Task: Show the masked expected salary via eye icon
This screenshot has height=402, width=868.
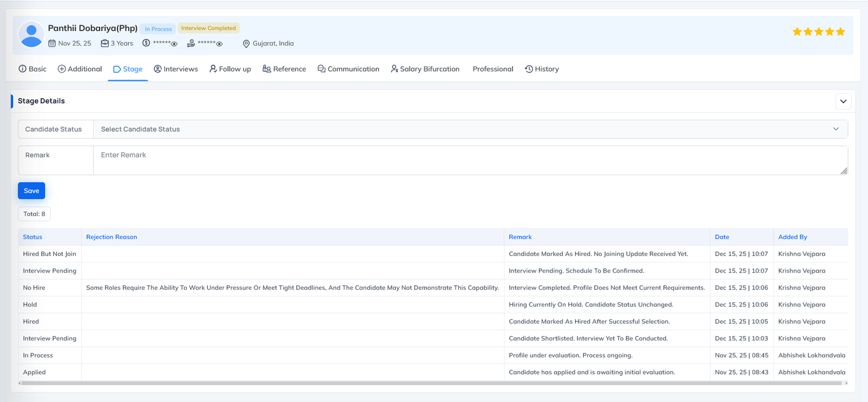Action: (x=219, y=44)
